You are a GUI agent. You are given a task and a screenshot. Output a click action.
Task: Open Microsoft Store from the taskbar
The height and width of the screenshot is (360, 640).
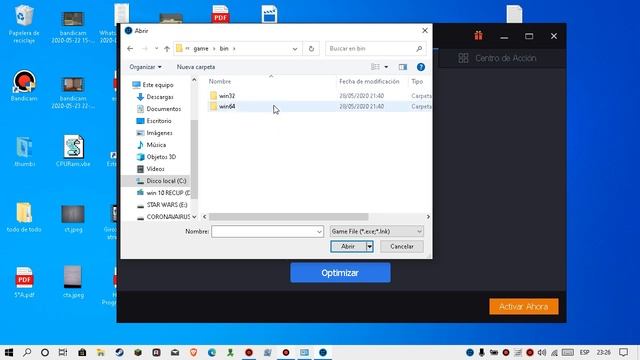click(82, 352)
